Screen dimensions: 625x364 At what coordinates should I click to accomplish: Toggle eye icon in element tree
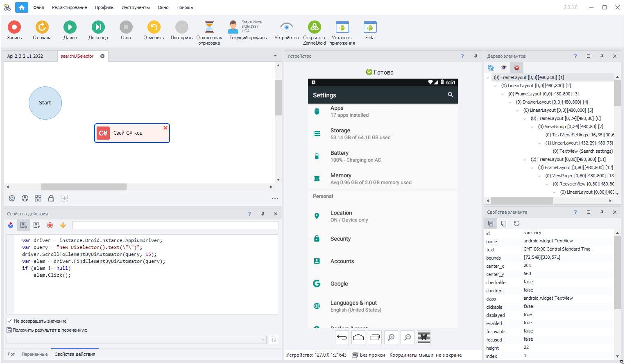(504, 68)
